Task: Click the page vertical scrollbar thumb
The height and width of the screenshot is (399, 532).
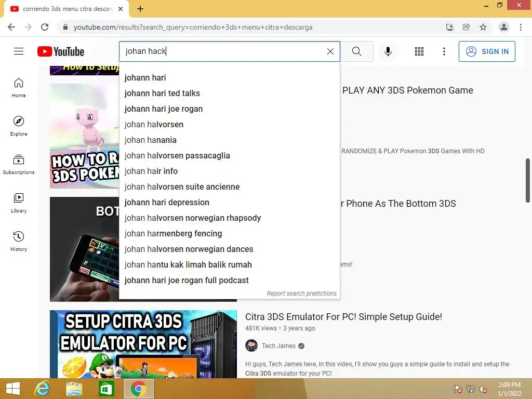Action: coord(528,180)
